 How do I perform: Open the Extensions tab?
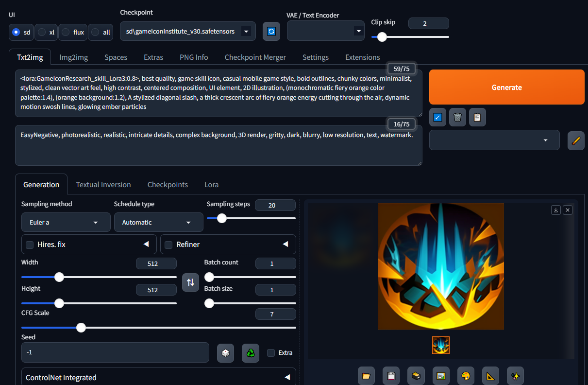[362, 57]
